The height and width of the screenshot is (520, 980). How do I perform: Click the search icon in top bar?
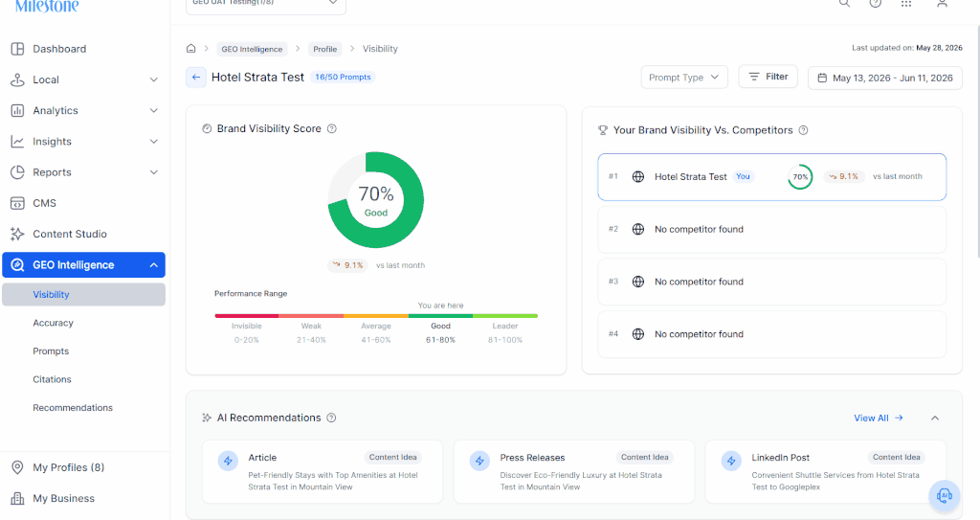(x=844, y=3)
